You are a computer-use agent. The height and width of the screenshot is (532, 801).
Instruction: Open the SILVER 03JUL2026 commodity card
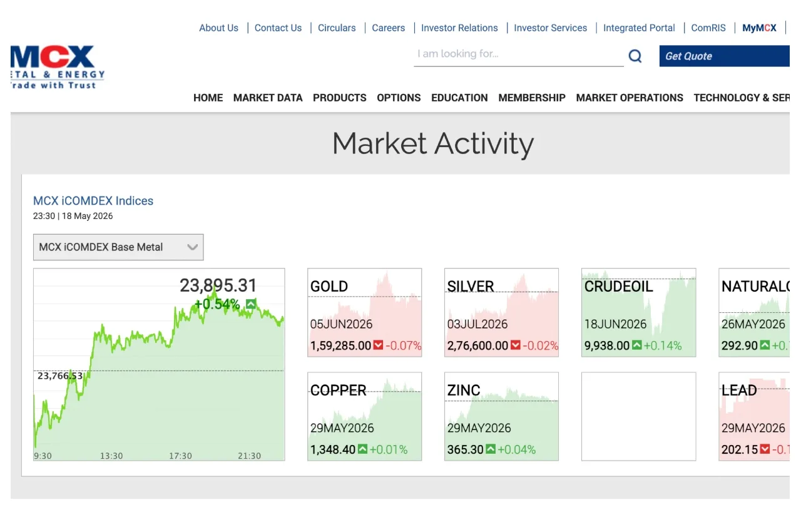501,313
